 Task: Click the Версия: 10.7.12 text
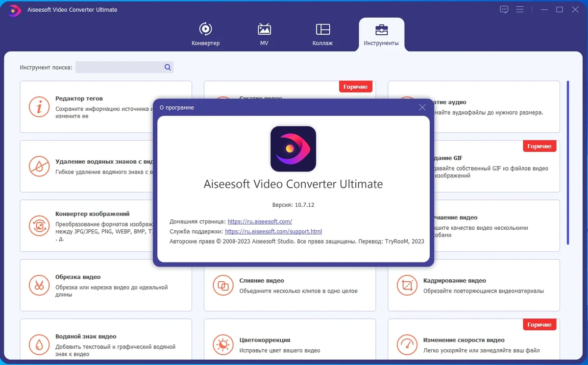[293, 205]
